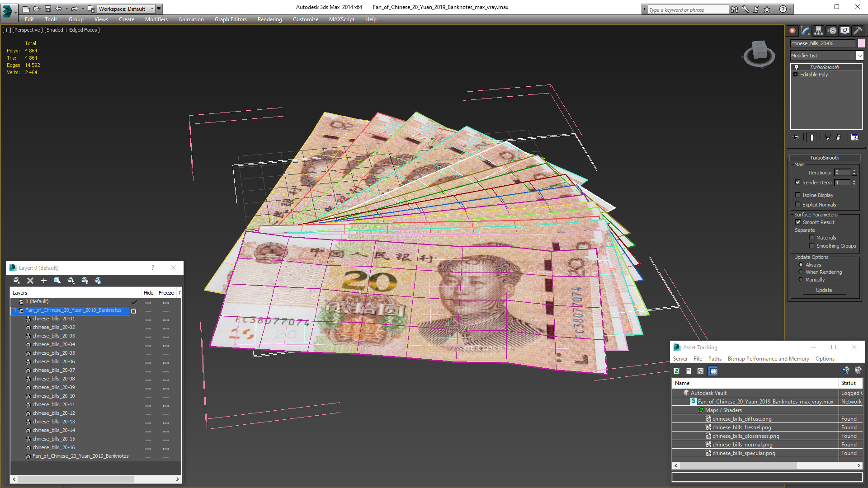Click the Hide column header
The image size is (868, 488).
(x=148, y=293)
